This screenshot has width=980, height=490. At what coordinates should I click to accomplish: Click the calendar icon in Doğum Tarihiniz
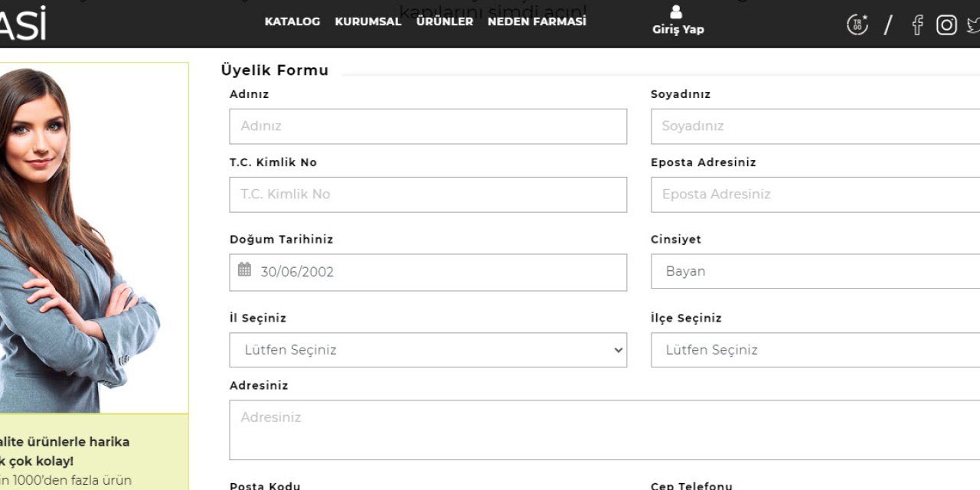(x=244, y=269)
